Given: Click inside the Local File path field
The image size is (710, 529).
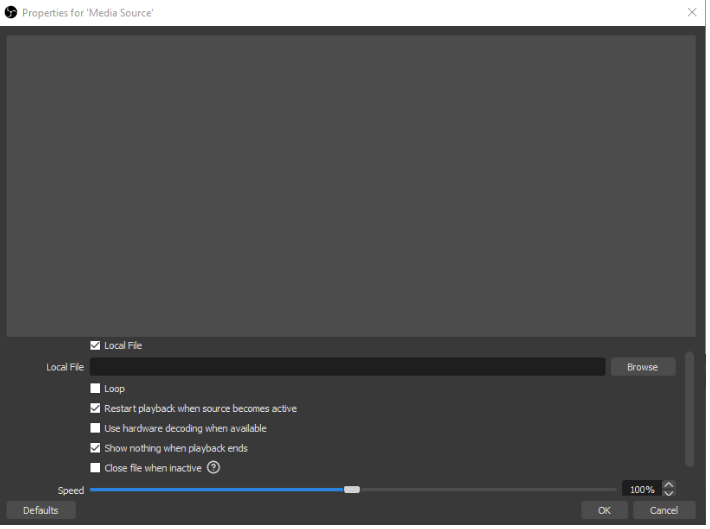Looking at the screenshot, I should (x=347, y=367).
